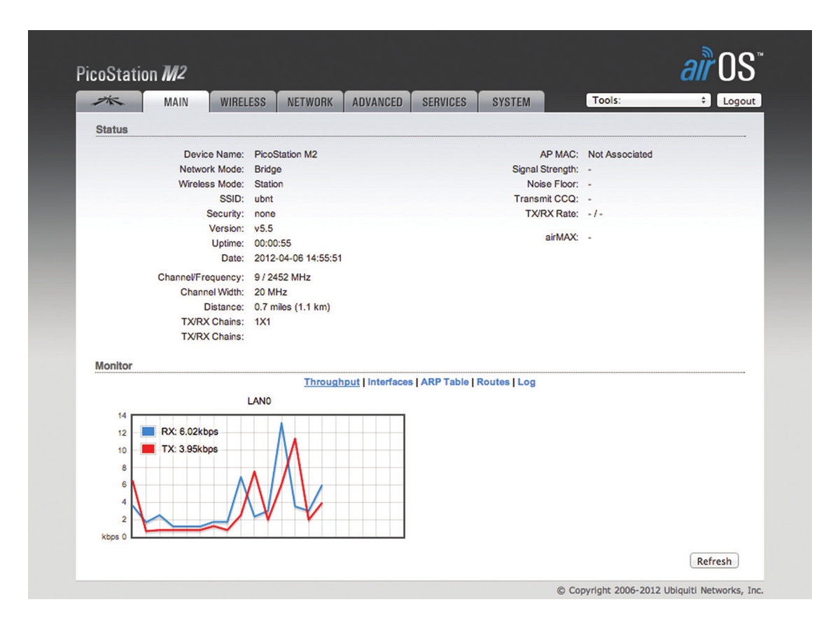This screenshot has height=630, width=840.
Task: Select the ADVANCED tab
Action: [x=377, y=101]
